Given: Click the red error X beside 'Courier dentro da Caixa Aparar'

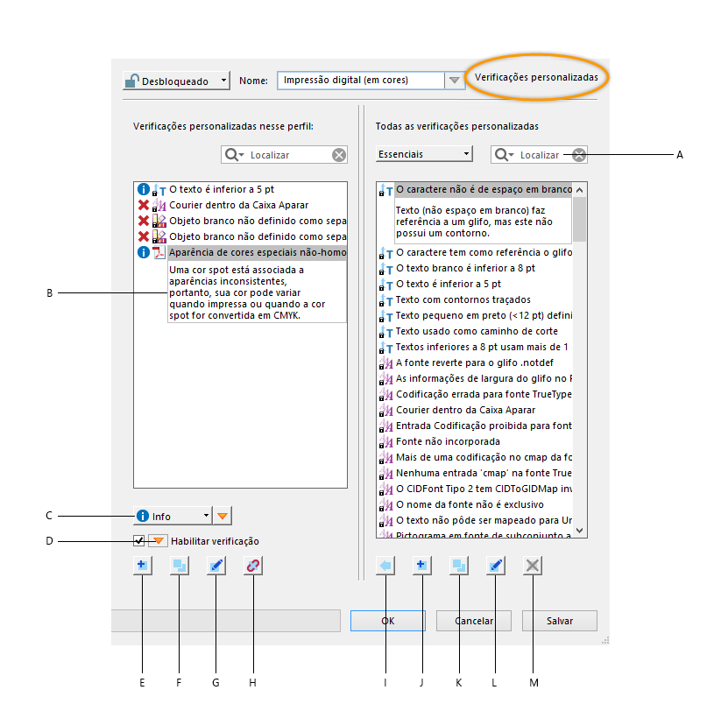Looking at the screenshot, I should point(144,205).
